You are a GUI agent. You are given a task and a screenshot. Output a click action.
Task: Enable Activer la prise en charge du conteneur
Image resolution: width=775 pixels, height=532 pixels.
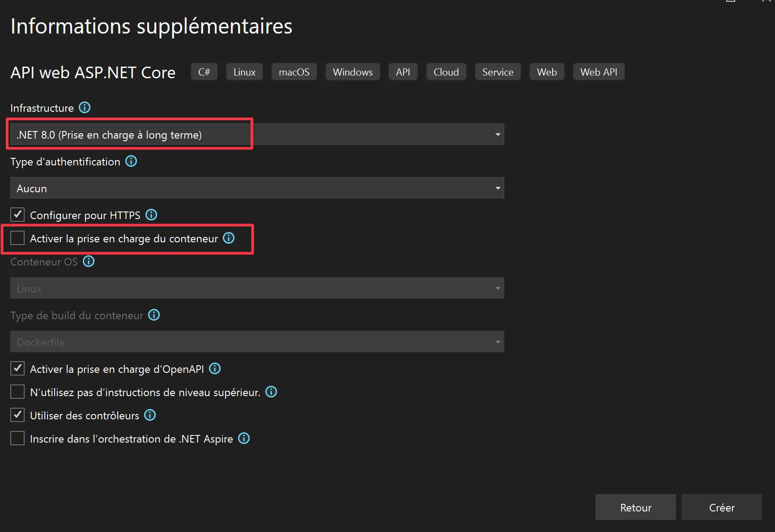(17, 238)
